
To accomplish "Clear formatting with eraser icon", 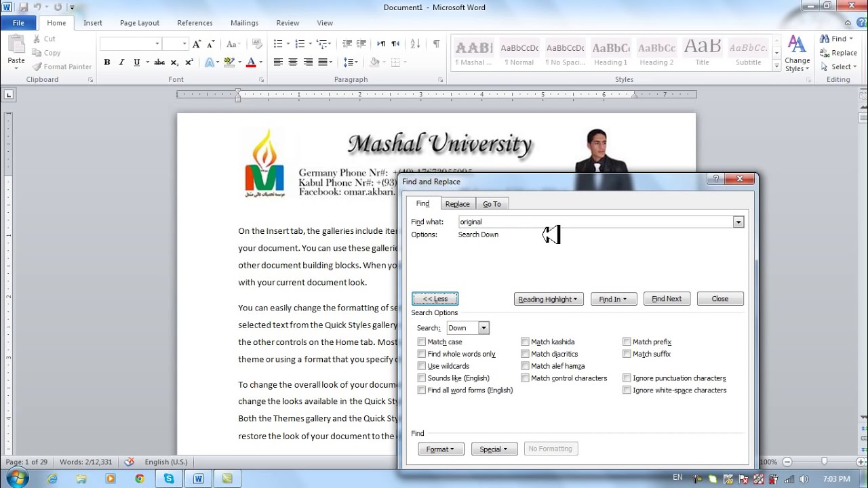I will pos(257,44).
